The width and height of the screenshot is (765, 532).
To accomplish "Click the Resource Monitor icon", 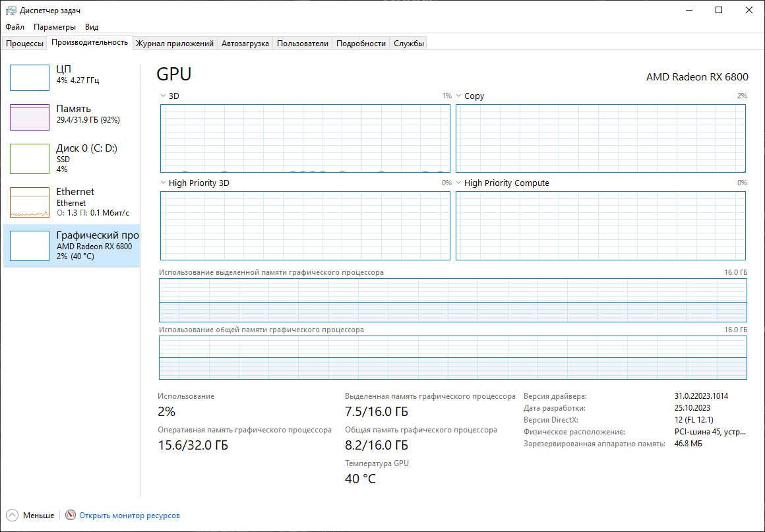I will pyautogui.click(x=71, y=516).
